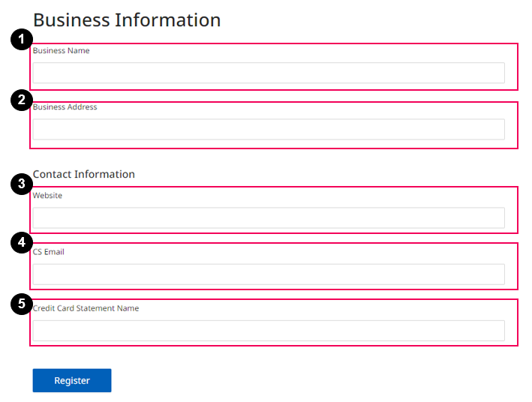Click the number 2 callout badge

[22, 100]
